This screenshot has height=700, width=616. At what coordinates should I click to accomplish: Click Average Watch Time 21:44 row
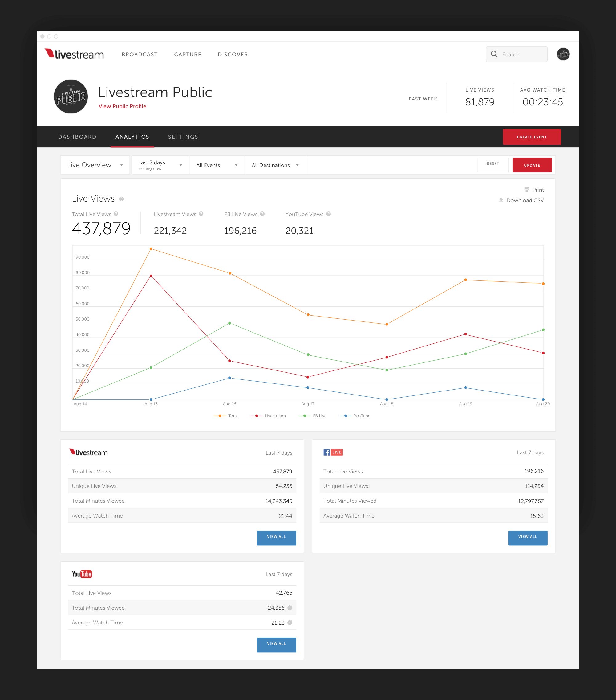(x=182, y=516)
